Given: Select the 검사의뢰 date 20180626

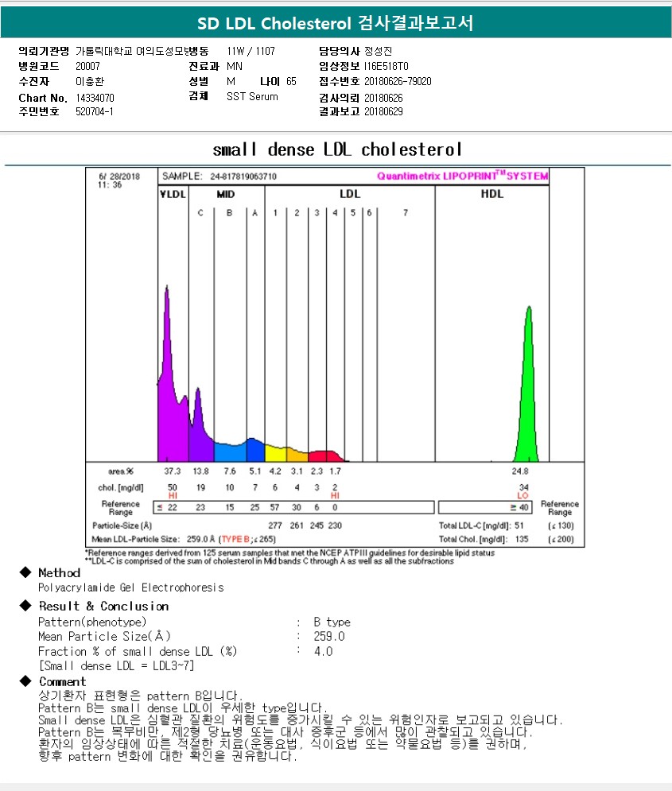Looking at the screenshot, I should click(x=383, y=98).
